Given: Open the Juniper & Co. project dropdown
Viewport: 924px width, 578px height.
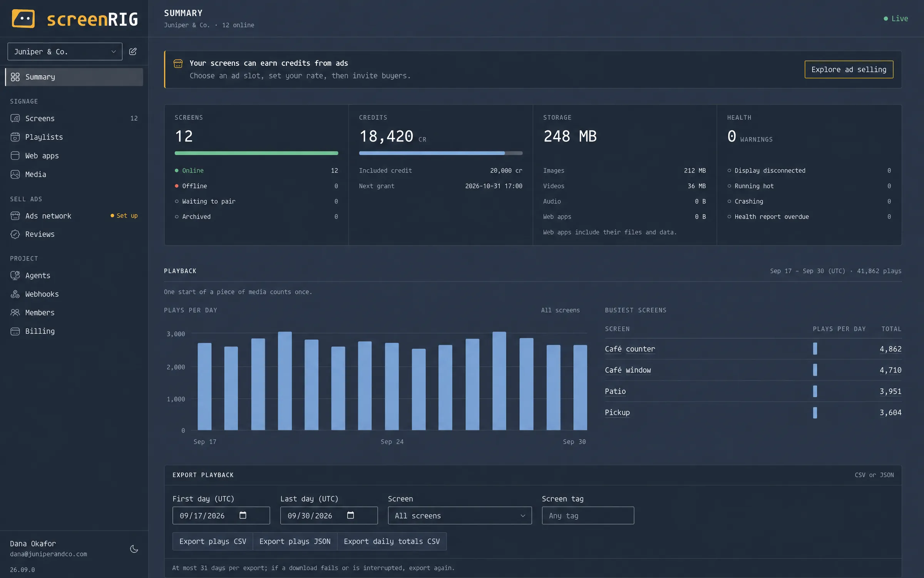Looking at the screenshot, I should [65, 52].
